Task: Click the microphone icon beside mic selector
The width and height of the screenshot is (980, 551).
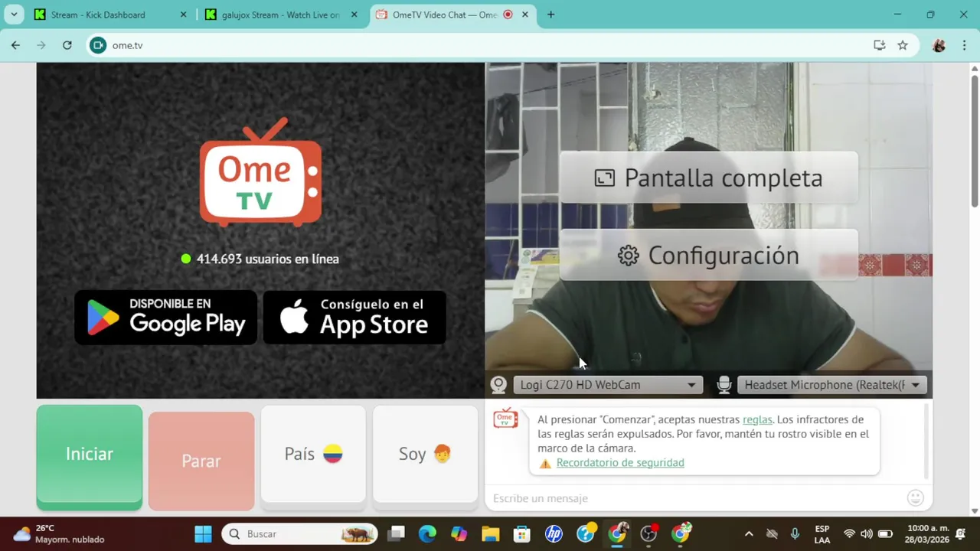Action: (x=724, y=385)
